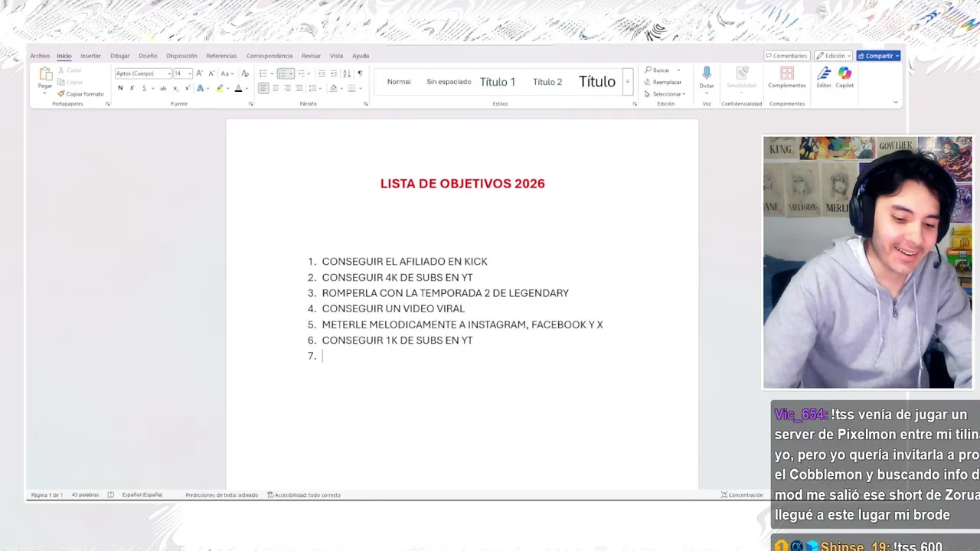
Task: Click the multilevel list icon
Action: pos(302,73)
